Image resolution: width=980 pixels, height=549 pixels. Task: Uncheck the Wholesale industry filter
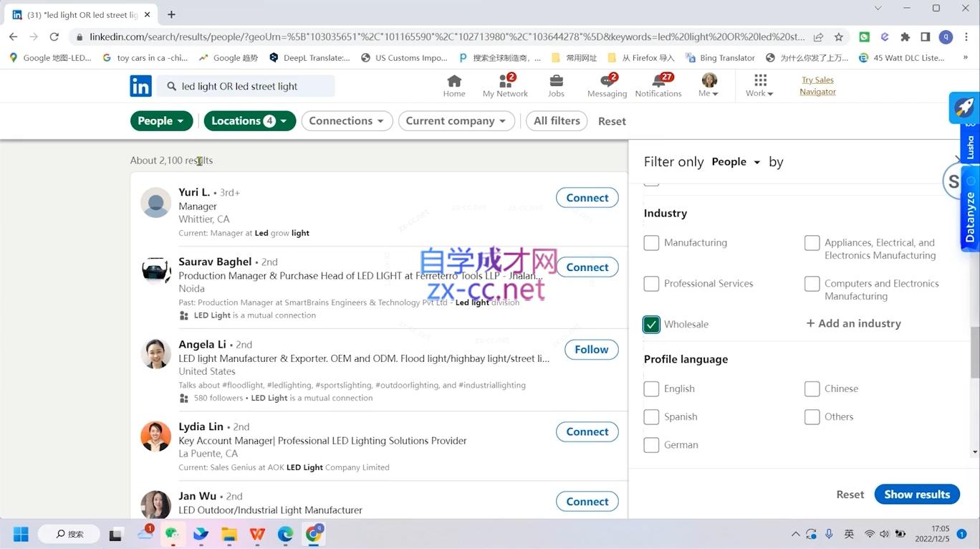pos(651,324)
